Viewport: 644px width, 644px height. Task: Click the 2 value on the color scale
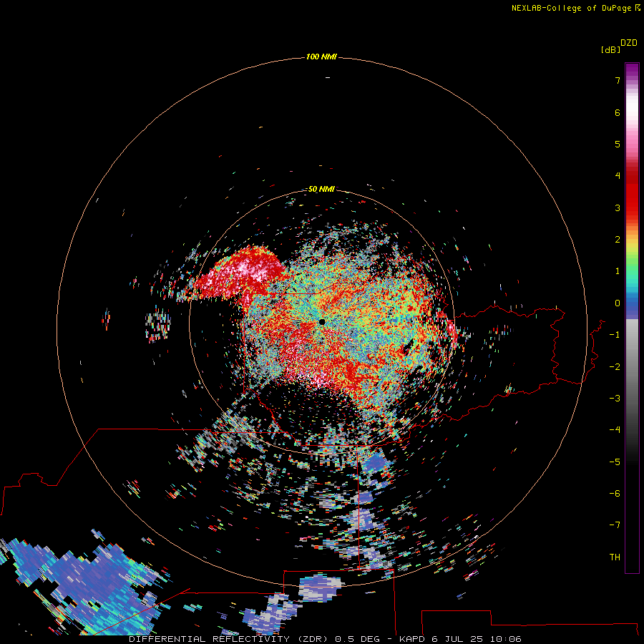[x=618, y=240]
